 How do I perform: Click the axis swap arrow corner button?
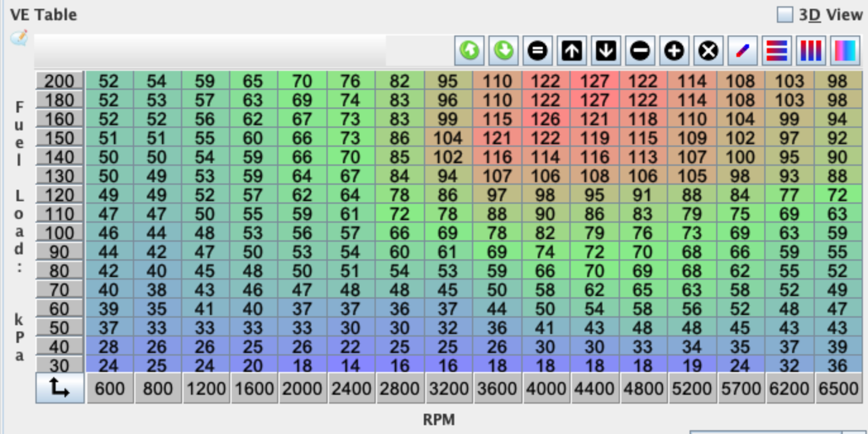(60, 388)
